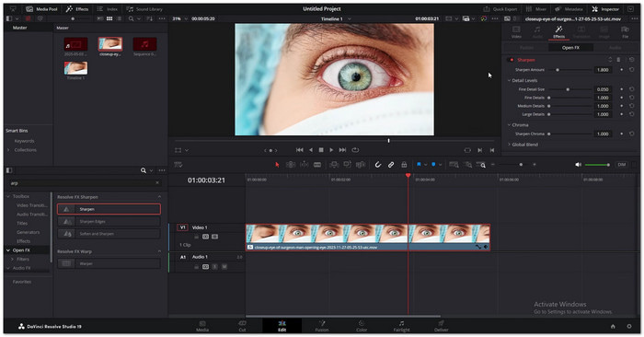Open project settings gear icon
Image resolution: width=644 pixels, height=337 pixels.
(629, 326)
